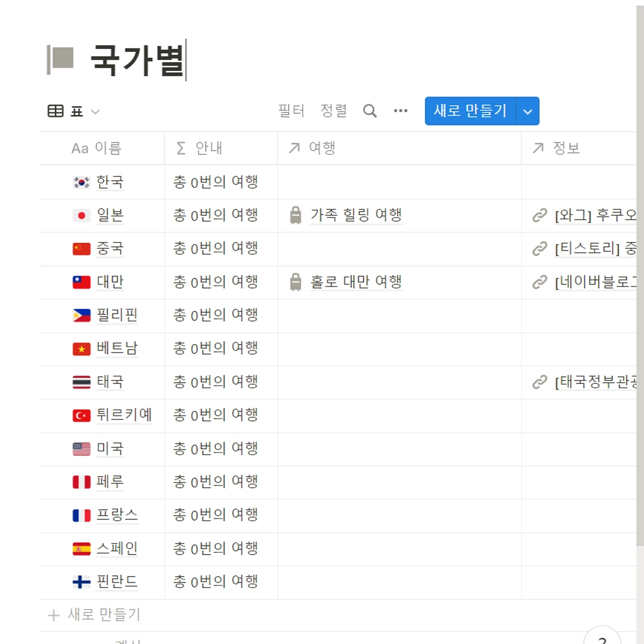This screenshot has height=644, width=644.
Task: Click the blue 새로 만들기 button
Action: click(x=470, y=112)
